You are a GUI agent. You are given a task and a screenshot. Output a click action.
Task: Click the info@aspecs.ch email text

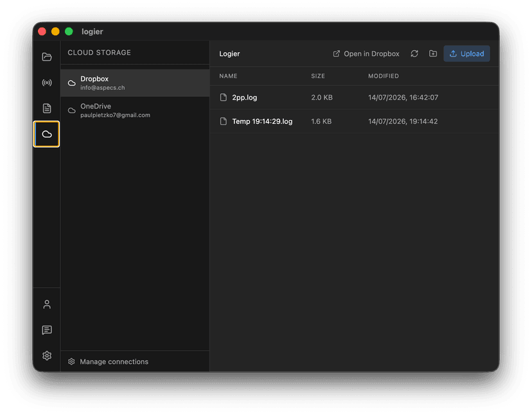coord(102,87)
